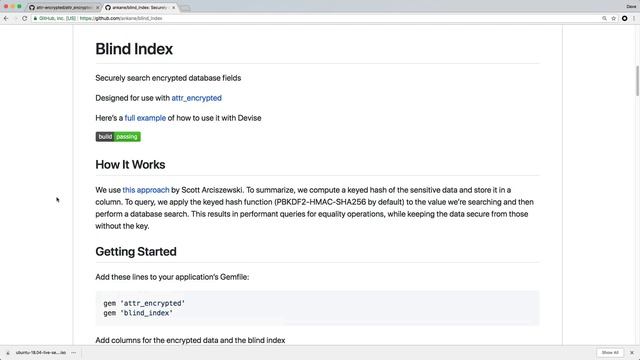Open a new tab button
The height and width of the screenshot is (360, 640).
[185, 8]
